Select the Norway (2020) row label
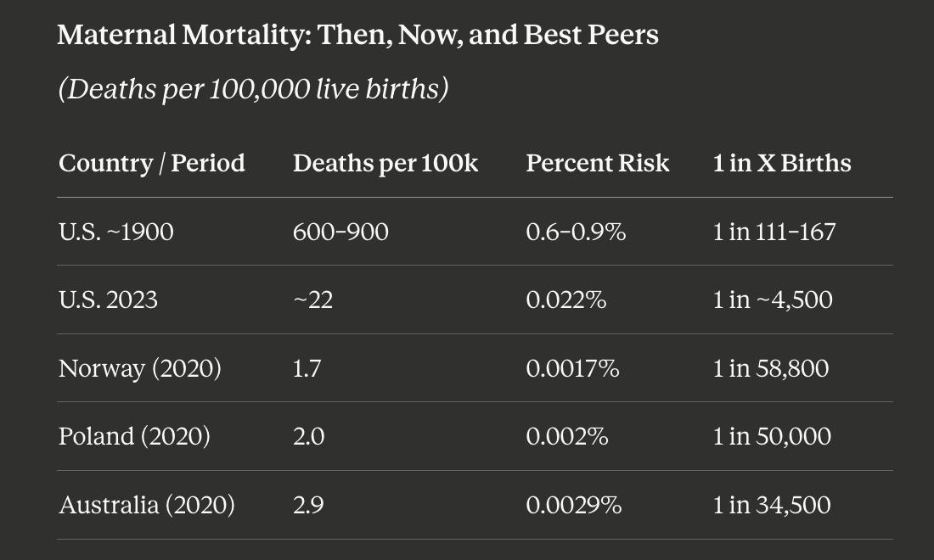The image size is (934, 560). click(140, 368)
